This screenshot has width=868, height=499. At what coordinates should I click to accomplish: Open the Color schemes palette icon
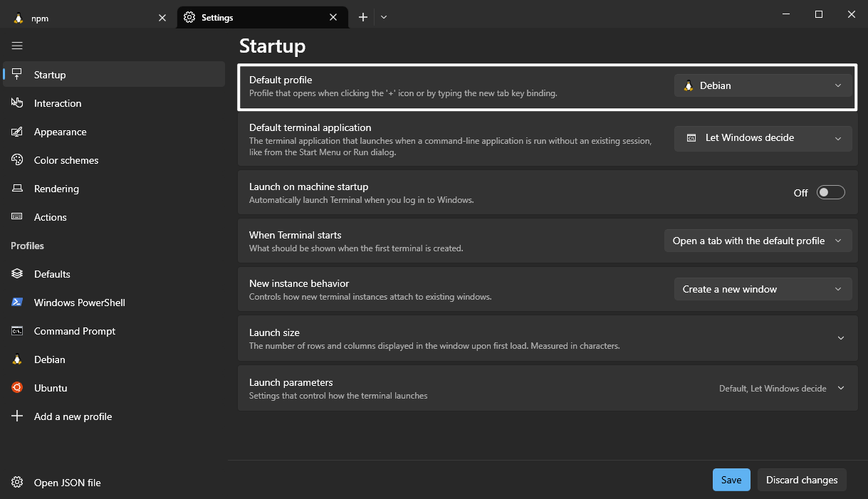click(x=18, y=160)
